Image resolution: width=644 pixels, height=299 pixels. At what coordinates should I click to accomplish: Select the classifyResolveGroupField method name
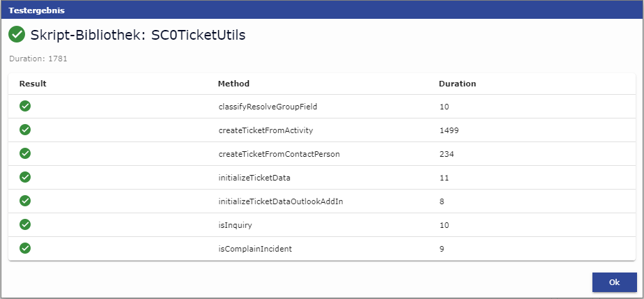[x=268, y=107]
